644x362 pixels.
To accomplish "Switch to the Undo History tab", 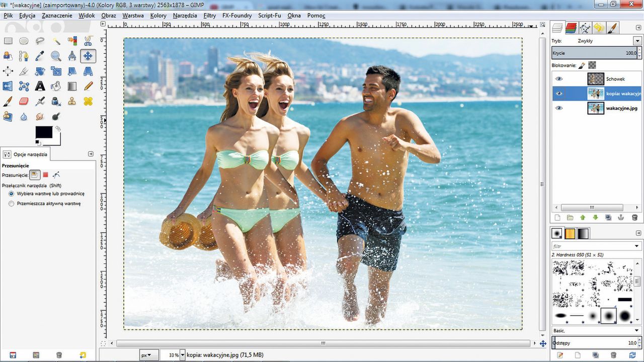I will pyautogui.click(x=599, y=28).
